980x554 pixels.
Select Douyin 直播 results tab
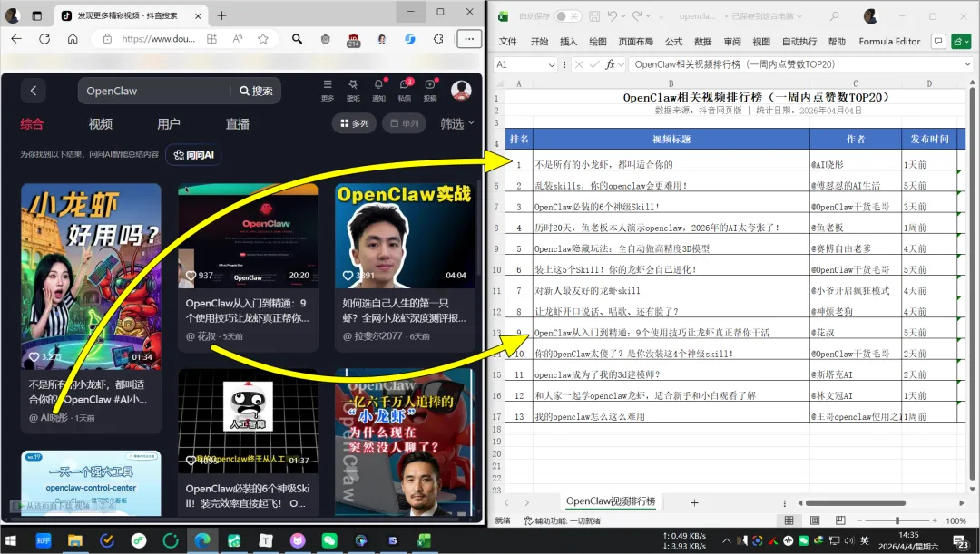[238, 123]
